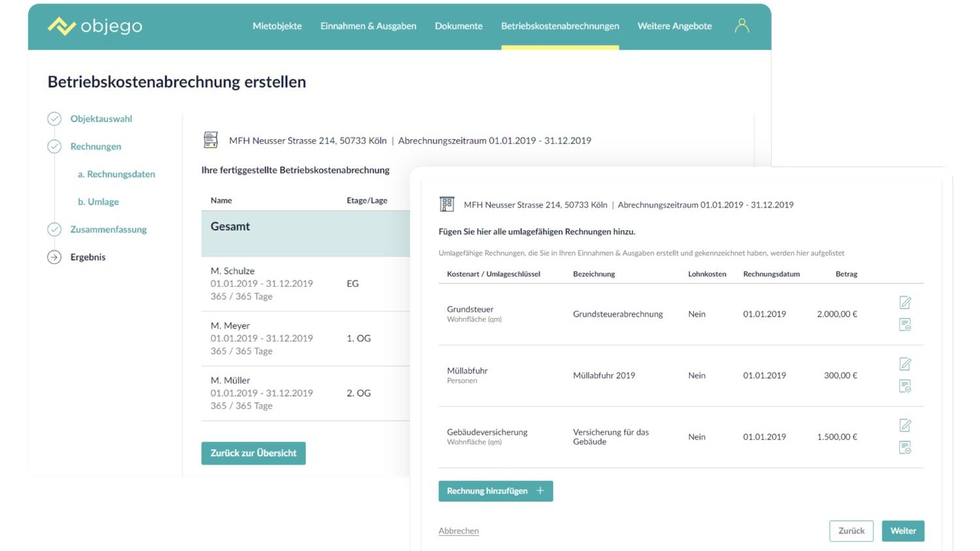Click the Abbrechen link
Viewport: 980px width, 551px height.
pos(459,531)
